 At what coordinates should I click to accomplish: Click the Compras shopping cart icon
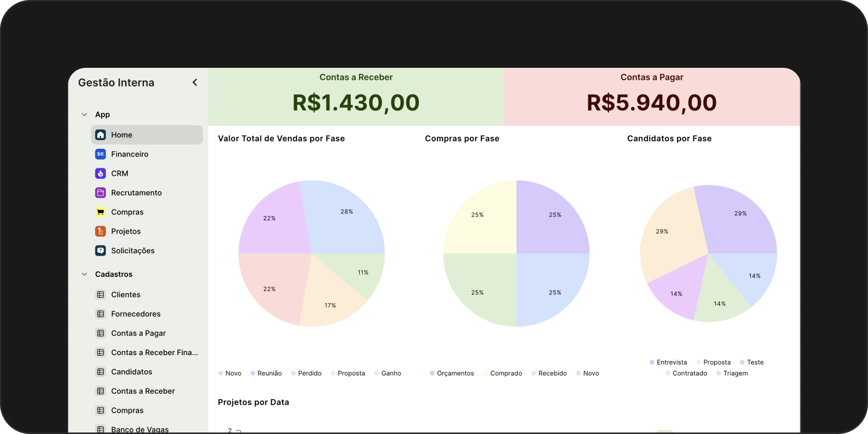(100, 212)
